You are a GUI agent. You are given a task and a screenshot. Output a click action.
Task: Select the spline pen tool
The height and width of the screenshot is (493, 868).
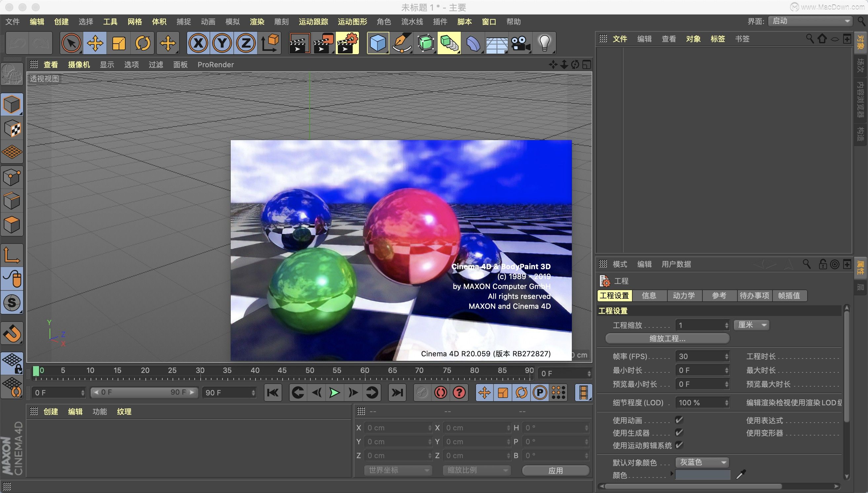tap(402, 43)
